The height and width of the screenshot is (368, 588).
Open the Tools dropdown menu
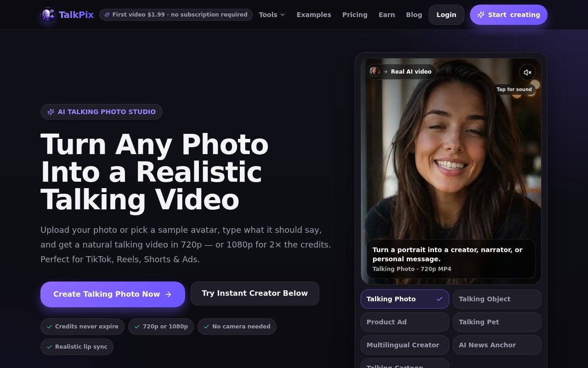pos(272,15)
